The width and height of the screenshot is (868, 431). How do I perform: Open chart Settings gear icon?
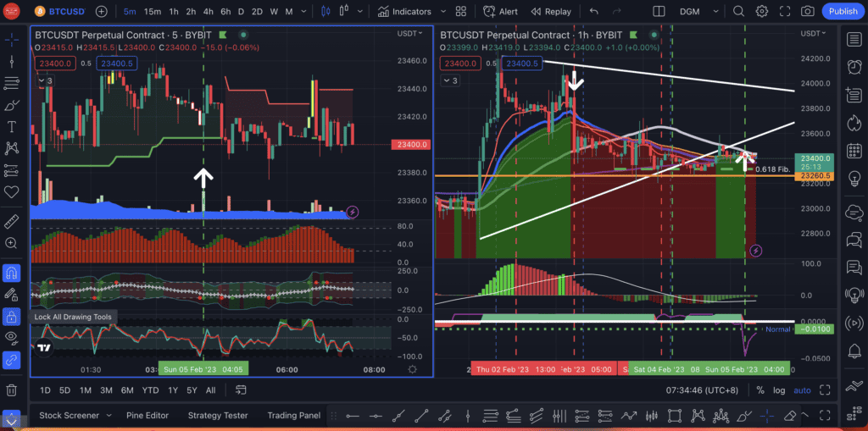point(762,11)
